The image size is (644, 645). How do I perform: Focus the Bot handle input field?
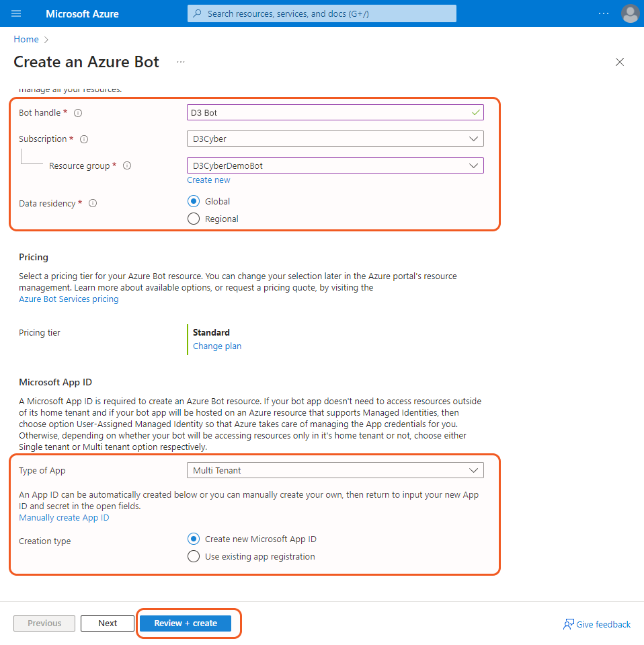tap(335, 113)
